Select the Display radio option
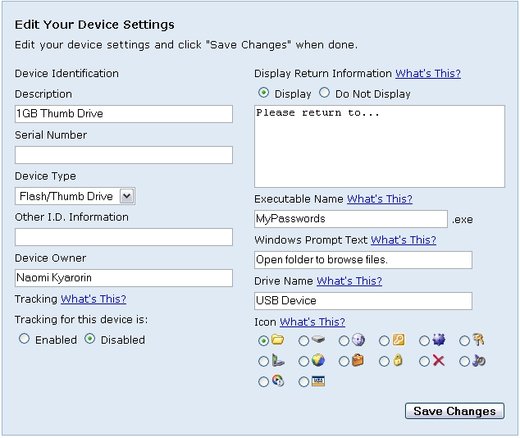 (x=263, y=93)
